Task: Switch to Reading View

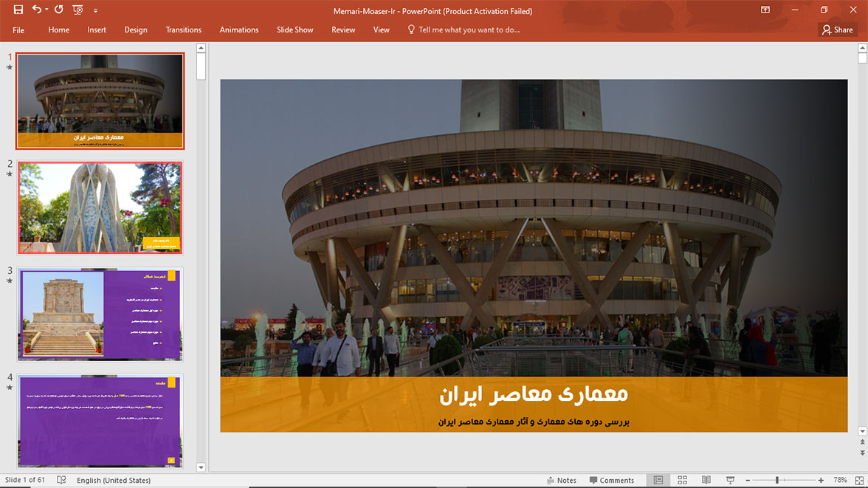Action: [706, 480]
